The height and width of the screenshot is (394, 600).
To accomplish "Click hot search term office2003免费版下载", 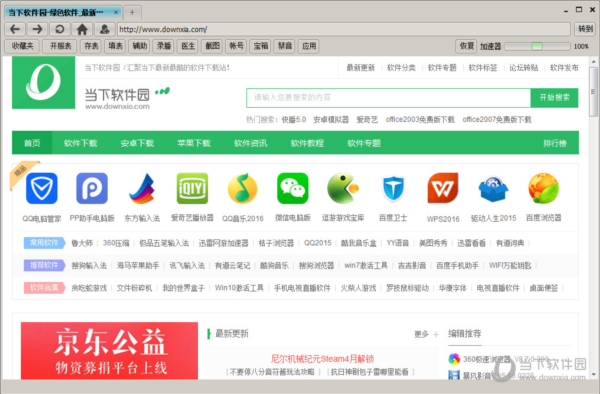I will point(420,120).
